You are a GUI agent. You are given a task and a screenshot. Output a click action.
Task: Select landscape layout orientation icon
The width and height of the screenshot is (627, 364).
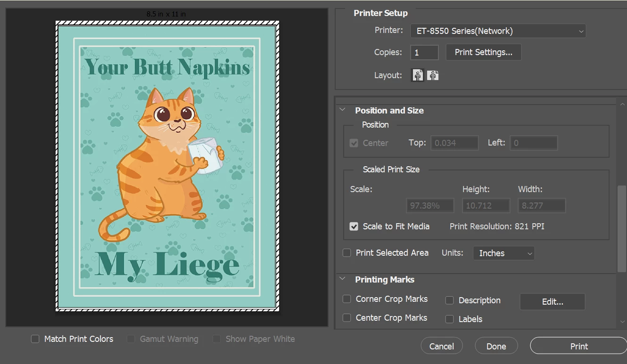[433, 75]
